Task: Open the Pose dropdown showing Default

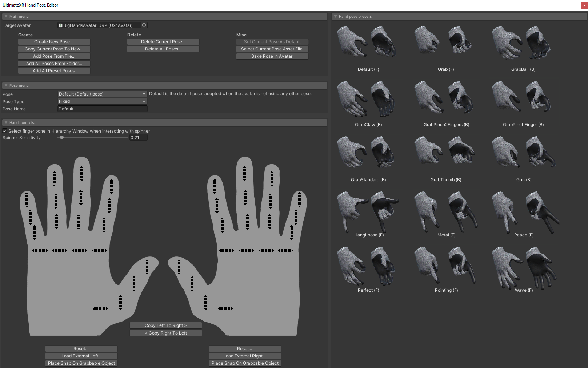Action: (x=103, y=94)
